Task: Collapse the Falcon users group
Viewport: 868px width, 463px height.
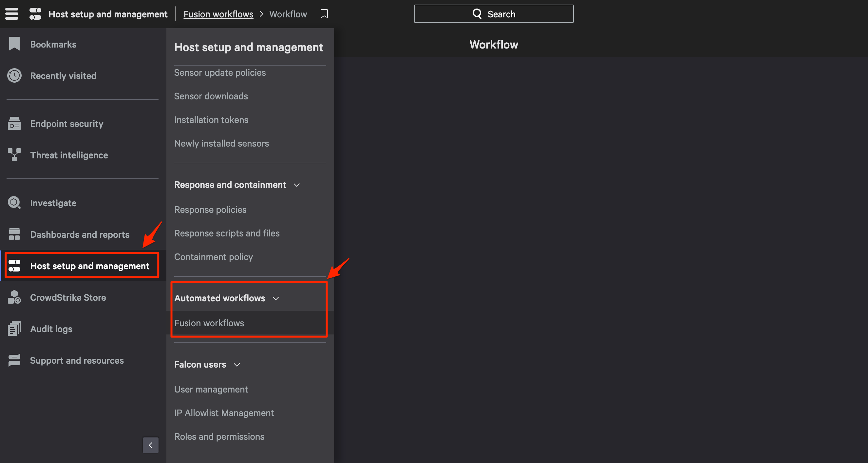Action: [x=236, y=365]
